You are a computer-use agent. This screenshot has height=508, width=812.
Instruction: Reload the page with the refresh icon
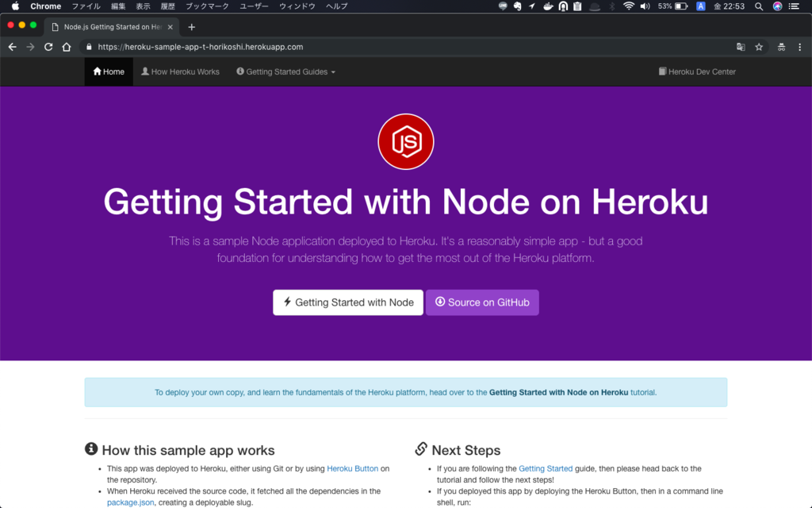(48, 47)
